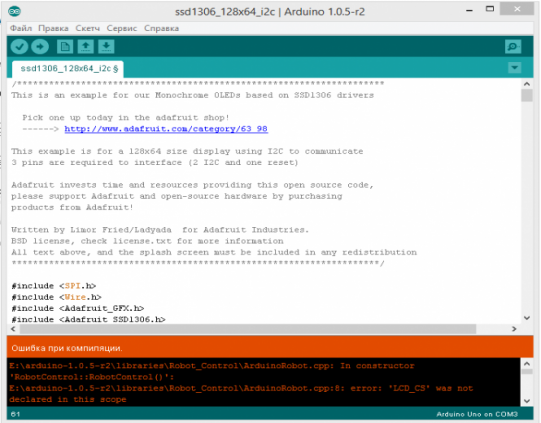Click the 'BSD license, check license.txt' line
541x423 pixels.
[x=147, y=241]
